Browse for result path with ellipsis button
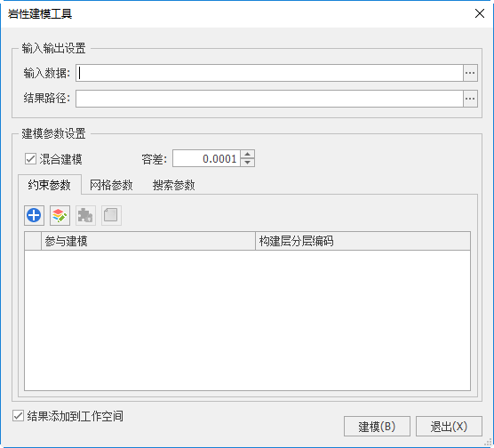This screenshot has width=494, height=448. 470,99
